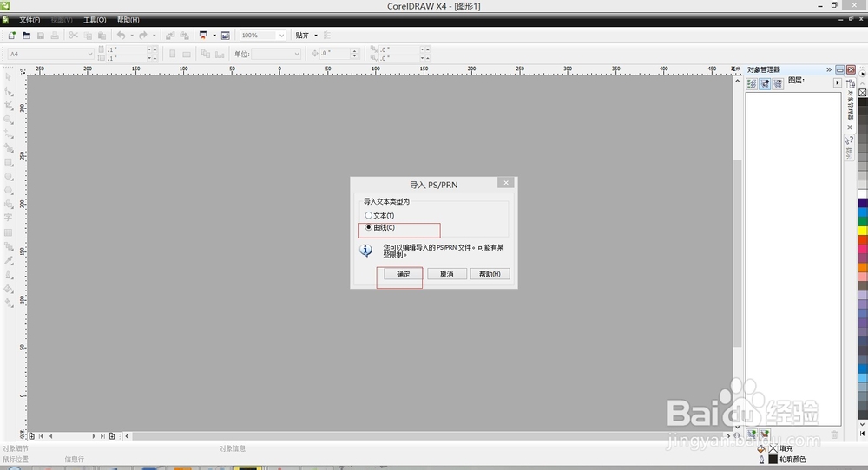
Task: Click the Undo arrow icon
Action: coord(122,36)
